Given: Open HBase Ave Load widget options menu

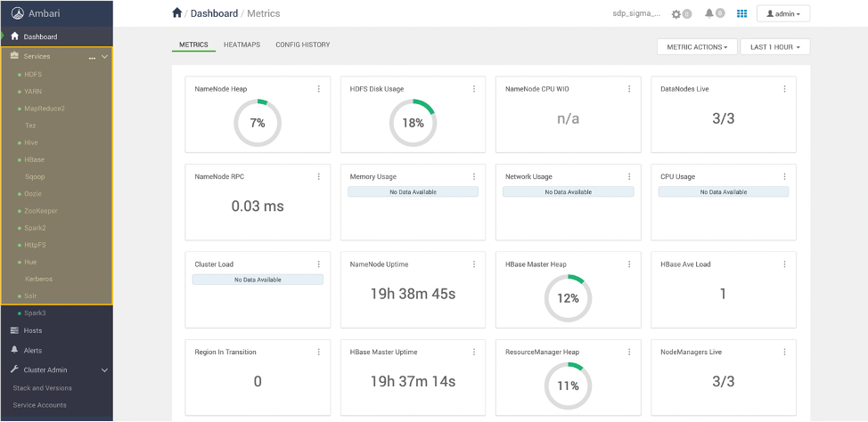Looking at the screenshot, I should click(x=785, y=264).
